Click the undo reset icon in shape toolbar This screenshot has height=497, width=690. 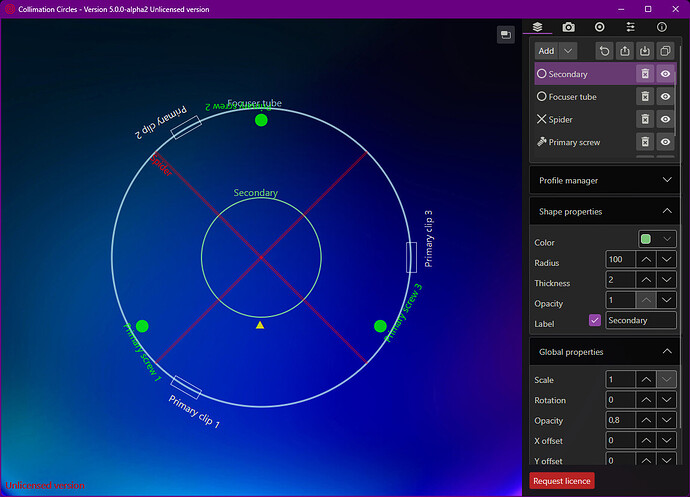(604, 51)
